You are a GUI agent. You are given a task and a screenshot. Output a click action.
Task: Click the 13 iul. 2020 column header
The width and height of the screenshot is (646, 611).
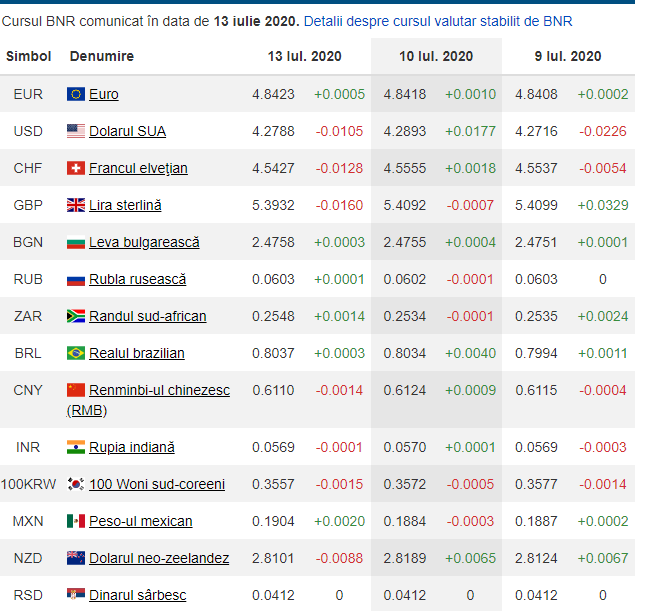(304, 56)
